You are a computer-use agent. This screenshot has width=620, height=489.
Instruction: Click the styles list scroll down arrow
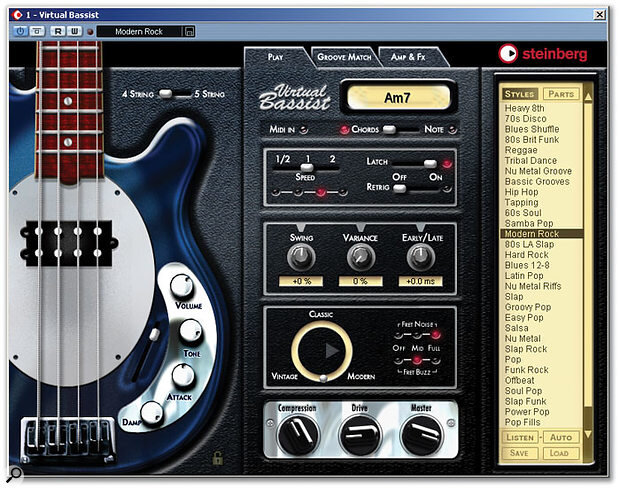pyautogui.click(x=588, y=435)
